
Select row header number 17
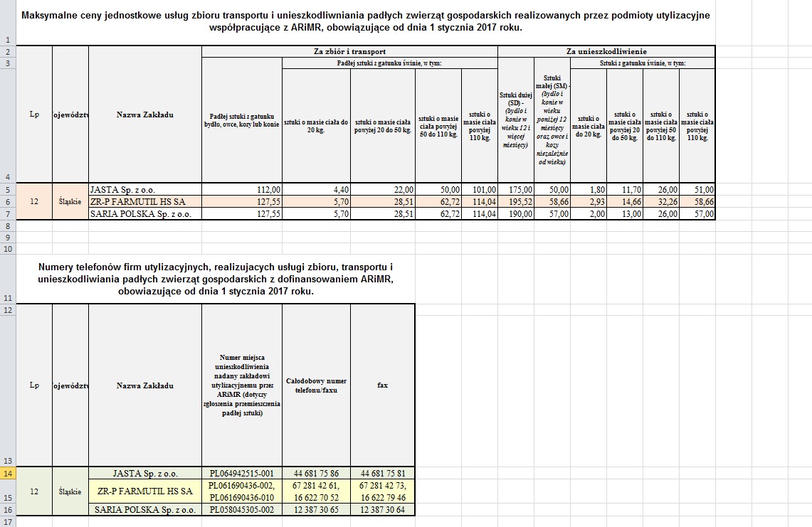(x=8, y=522)
